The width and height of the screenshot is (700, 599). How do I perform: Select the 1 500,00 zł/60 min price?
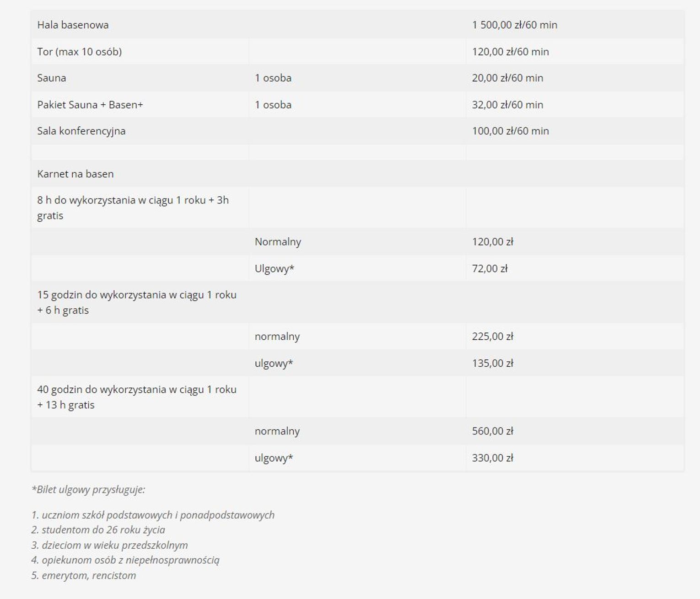pyautogui.click(x=514, y=25)
